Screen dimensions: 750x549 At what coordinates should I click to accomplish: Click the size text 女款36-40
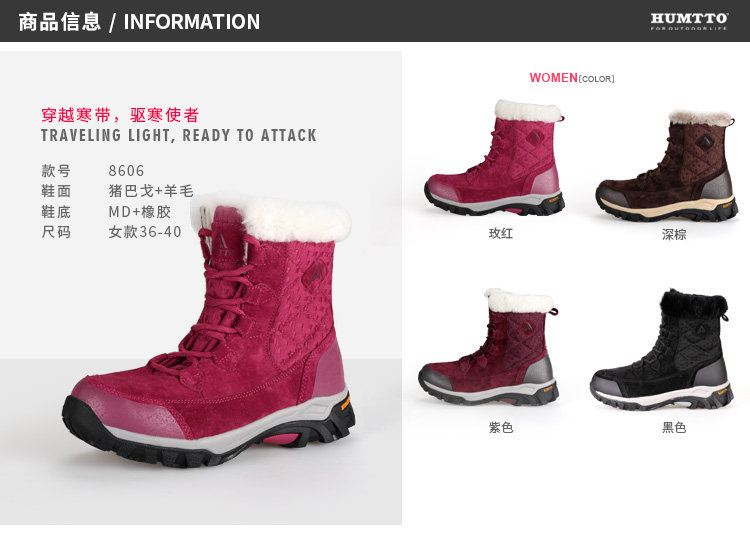click(x=145, y=232)
